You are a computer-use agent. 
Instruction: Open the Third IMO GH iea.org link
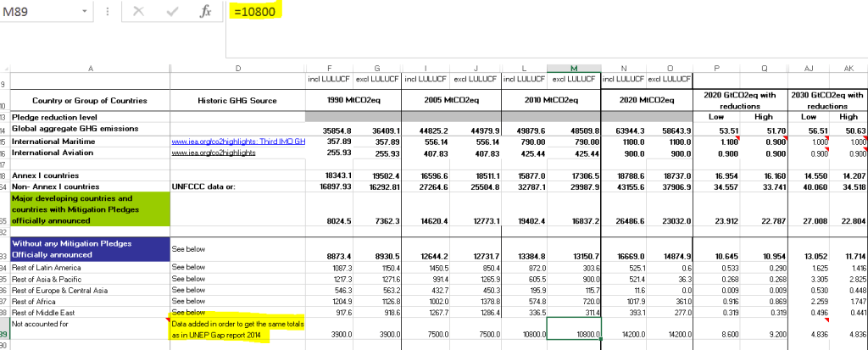[237, 142]
